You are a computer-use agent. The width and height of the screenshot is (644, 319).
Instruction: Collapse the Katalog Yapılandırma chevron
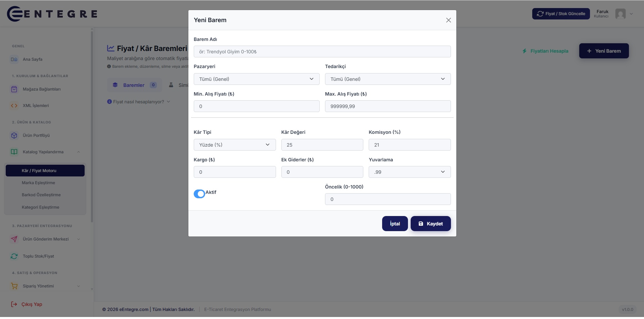coord(79,152)
